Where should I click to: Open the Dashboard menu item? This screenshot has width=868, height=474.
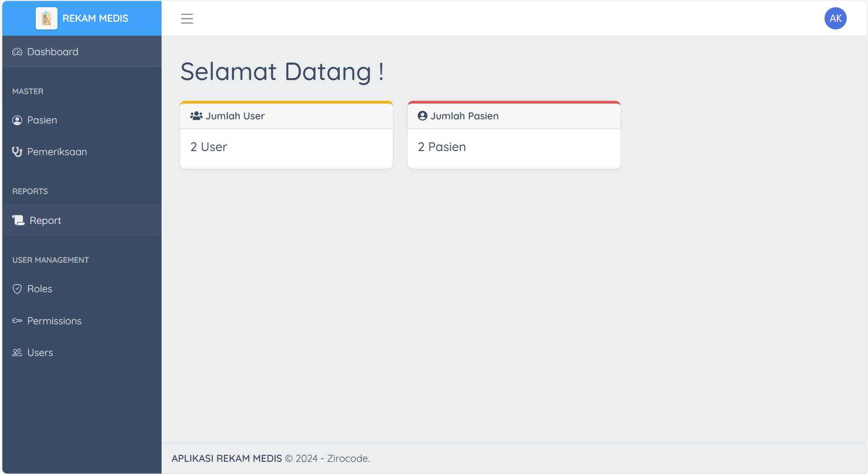[52, 52]
